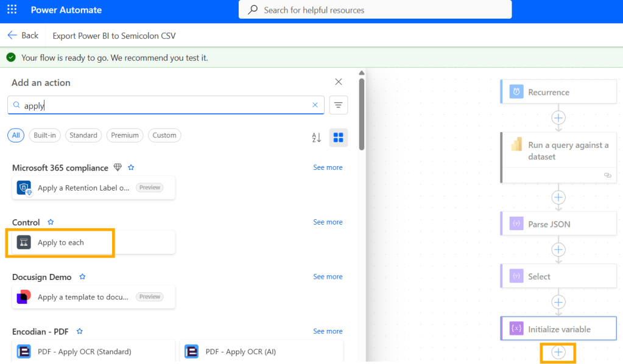Toggle alphabetical sorting of actions

click(316, 138)
